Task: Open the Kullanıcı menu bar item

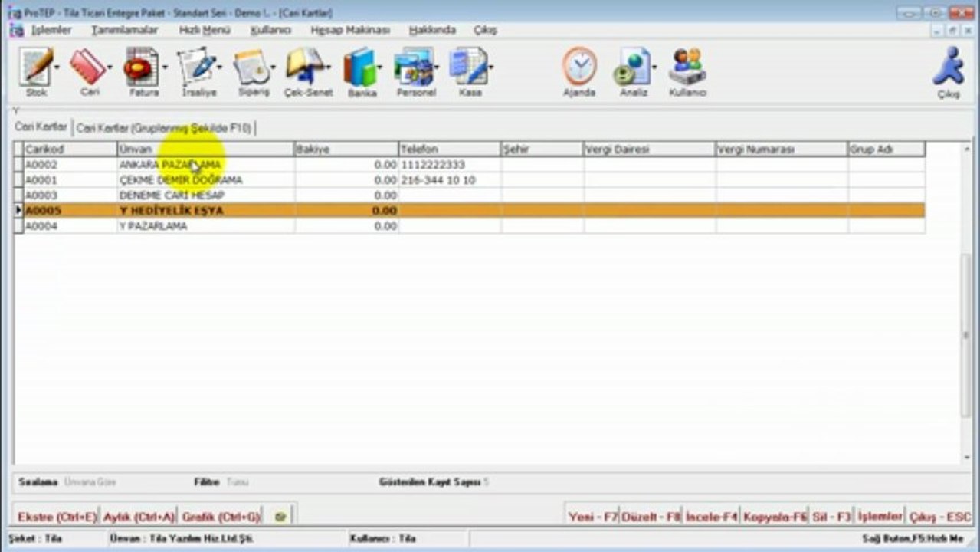Action: (270, 30)
